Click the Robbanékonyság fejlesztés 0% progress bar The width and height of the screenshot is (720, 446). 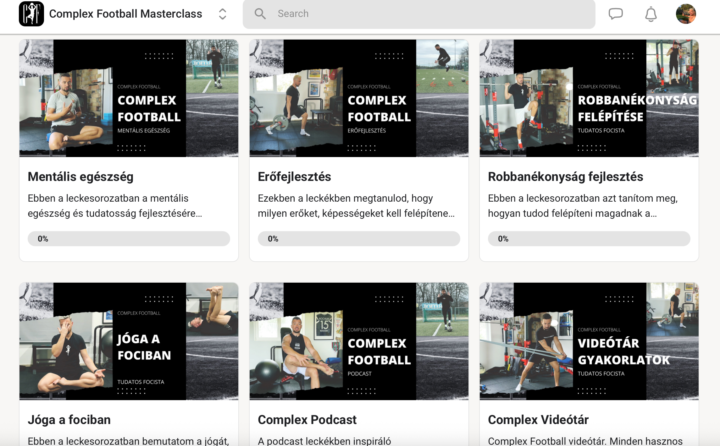click(589, 239)
